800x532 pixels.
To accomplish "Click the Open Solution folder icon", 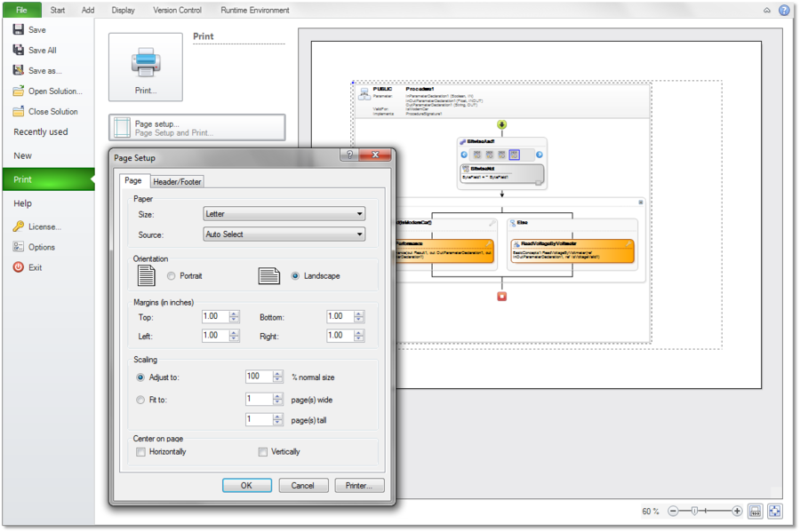I will 19,91.
